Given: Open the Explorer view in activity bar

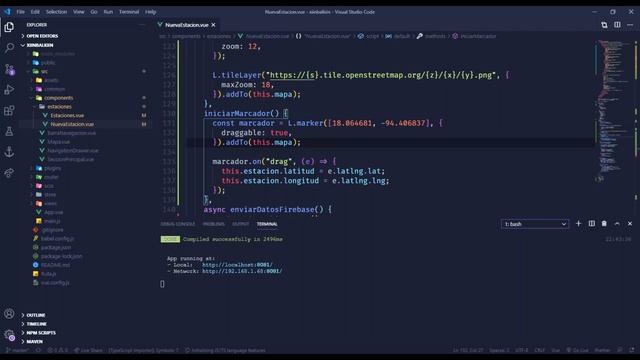Looking at the screenshot, I should (9, 27).
